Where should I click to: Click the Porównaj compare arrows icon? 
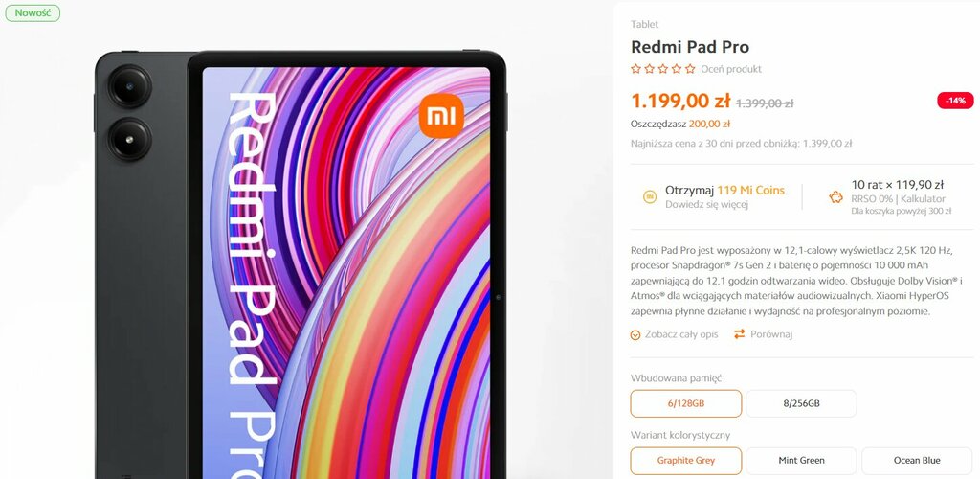pyautogui.click(x=740, y=334)
